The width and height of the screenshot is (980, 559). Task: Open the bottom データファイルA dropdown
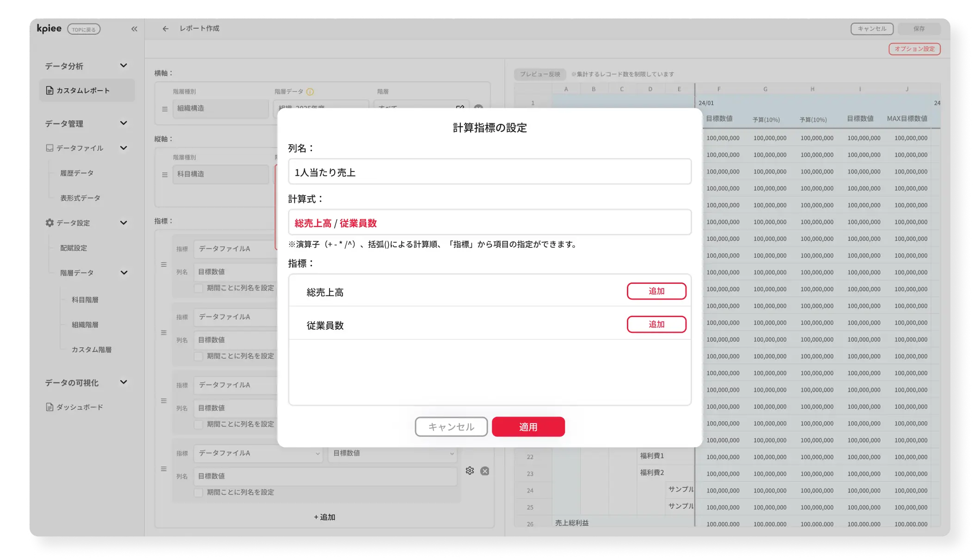pyautogui.click(x=258, y=454)
